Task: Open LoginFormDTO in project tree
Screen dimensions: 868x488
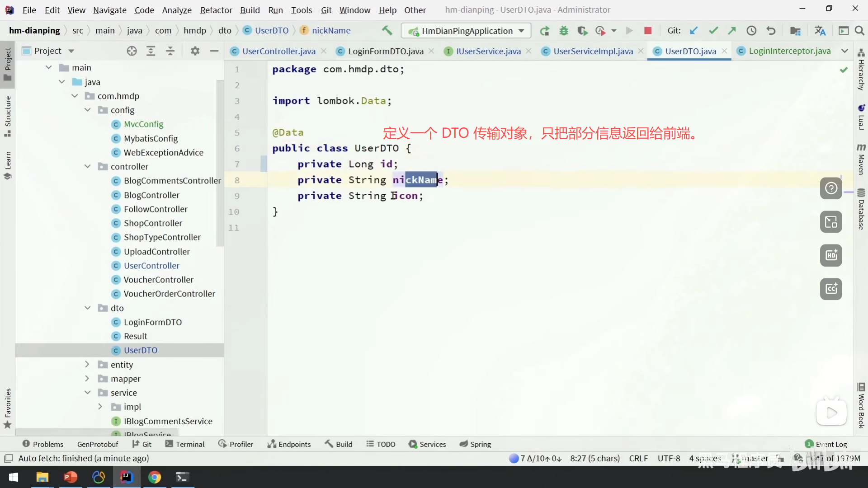Action: [153, 322]
